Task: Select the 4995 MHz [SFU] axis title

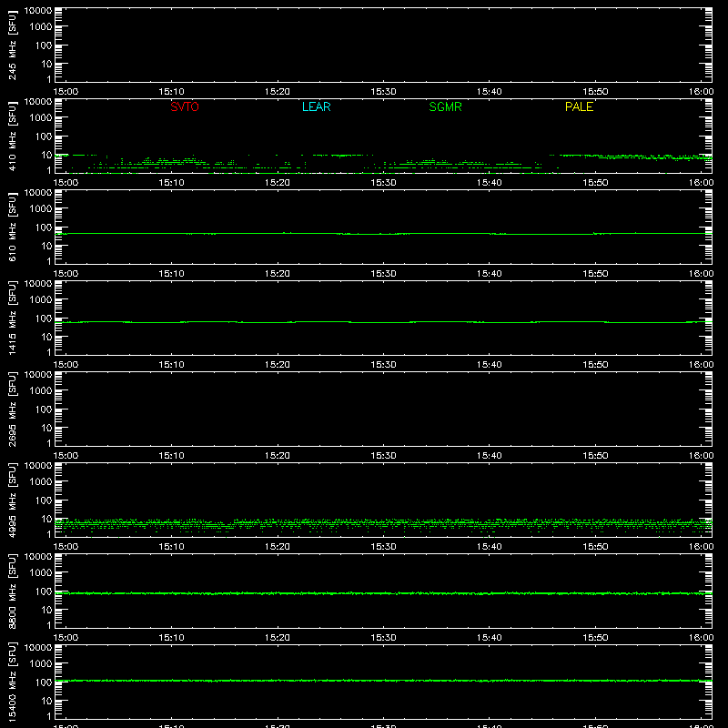Action: (x=12, y=500)
